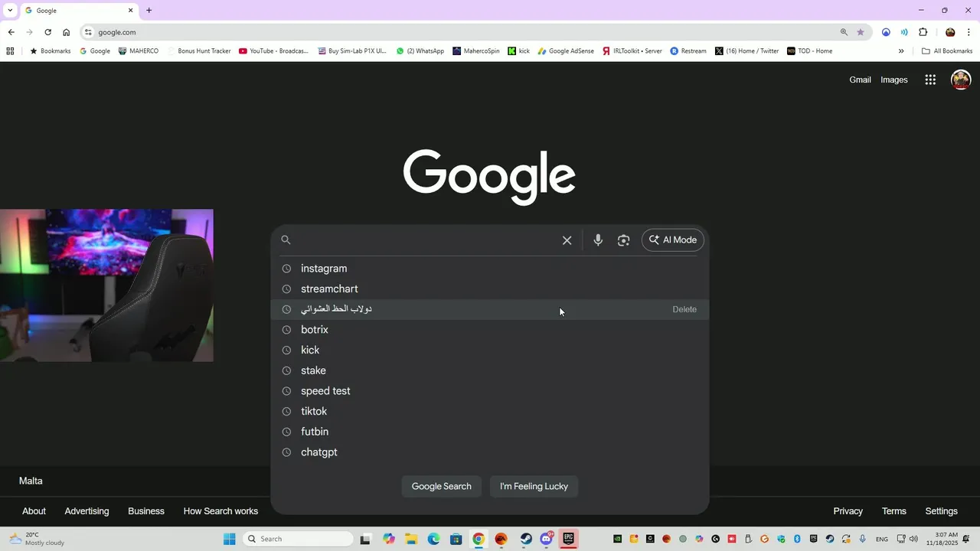Select the chatgpt suggestion

point(490,452)
